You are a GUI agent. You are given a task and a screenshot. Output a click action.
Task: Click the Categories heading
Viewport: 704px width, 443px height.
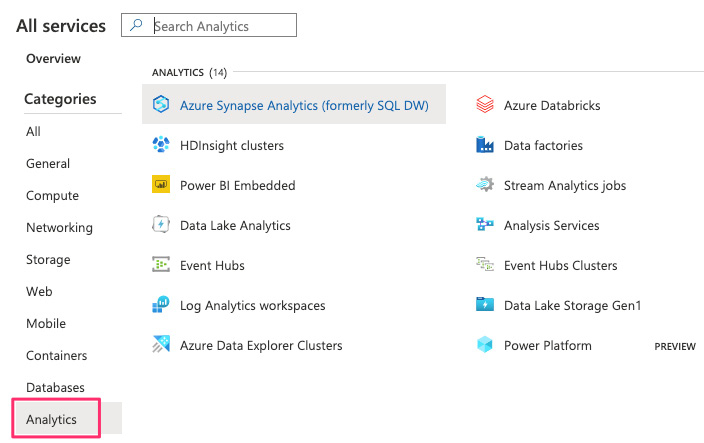(x=60, y=99)
